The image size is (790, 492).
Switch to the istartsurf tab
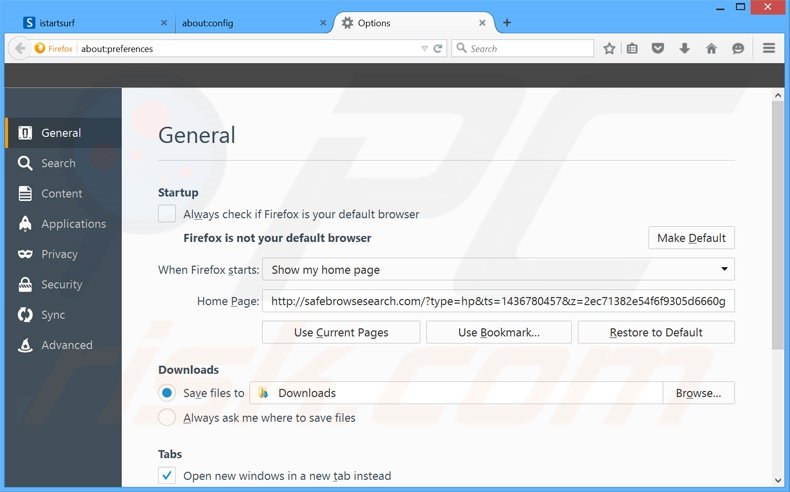coord(96,23)
